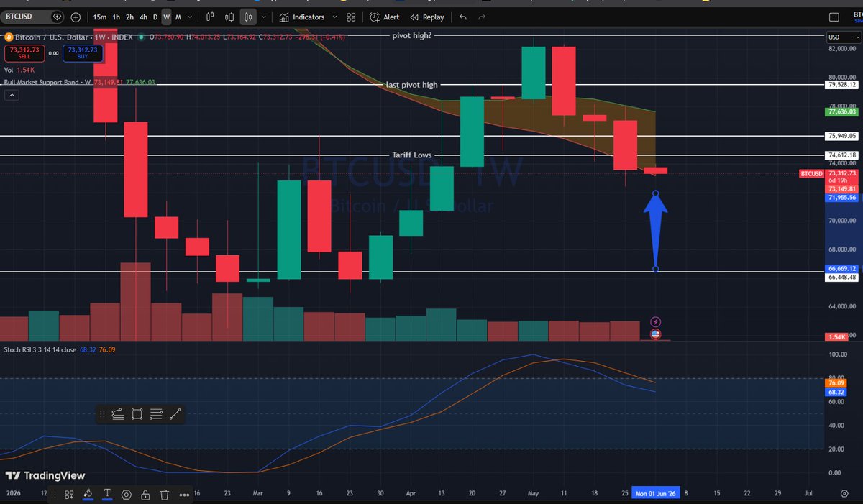Viewport: 863px width, 504px height.
Task: Choose the rectangle tool in floating toolbar
Action: 137,414
